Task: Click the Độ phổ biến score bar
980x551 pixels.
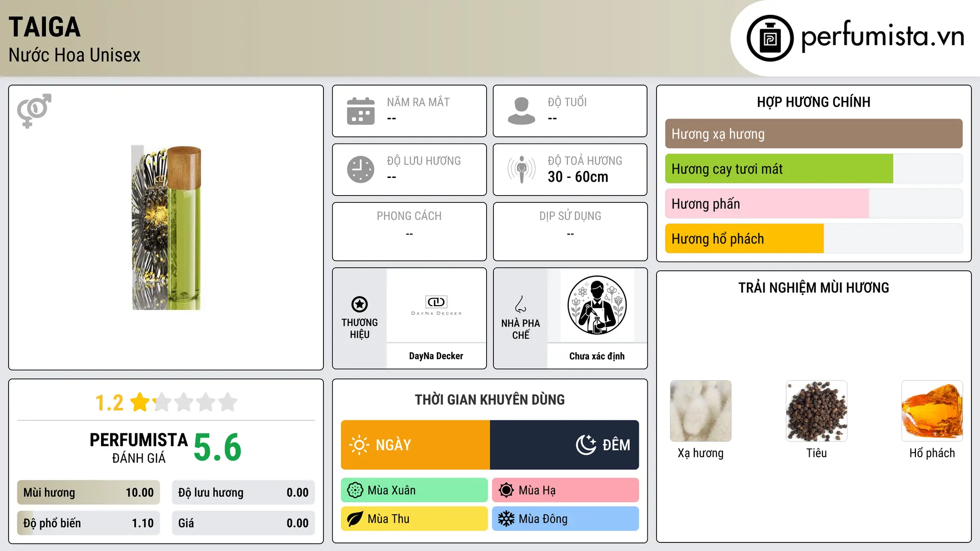Action: 89,523
